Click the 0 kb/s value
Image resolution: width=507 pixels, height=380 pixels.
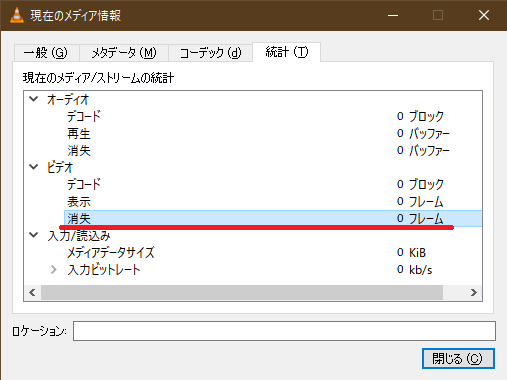414,269
